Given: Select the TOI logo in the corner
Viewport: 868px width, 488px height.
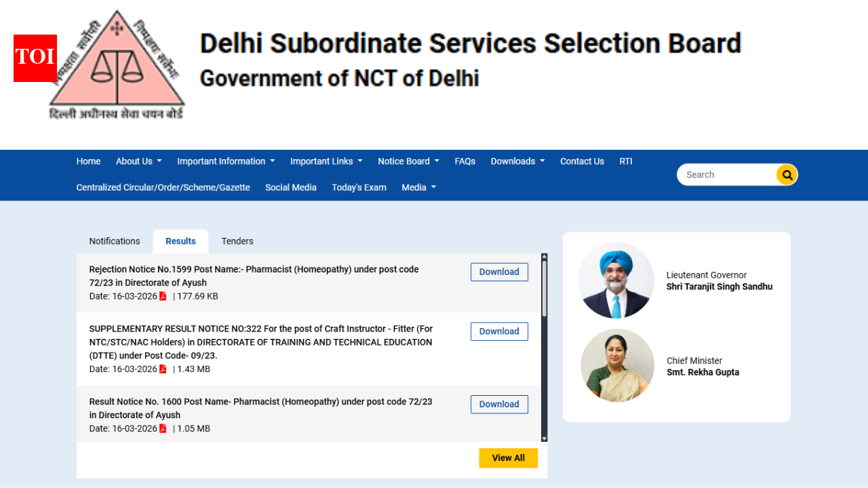Looking at the screenshot, I should (x=35, y=58).
